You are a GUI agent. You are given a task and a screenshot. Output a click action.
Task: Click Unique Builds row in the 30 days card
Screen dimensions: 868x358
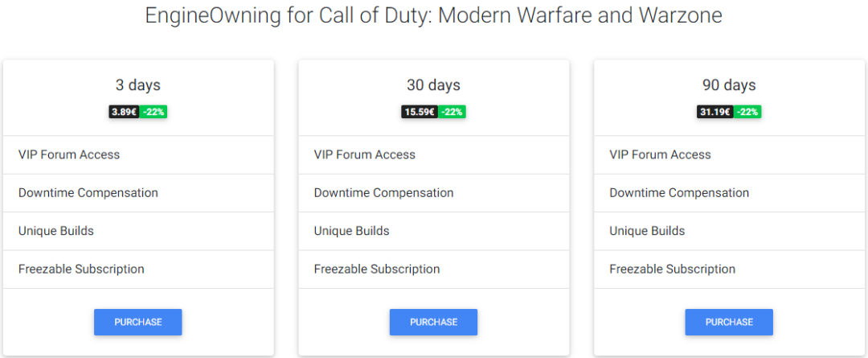[x=351, y=231]
